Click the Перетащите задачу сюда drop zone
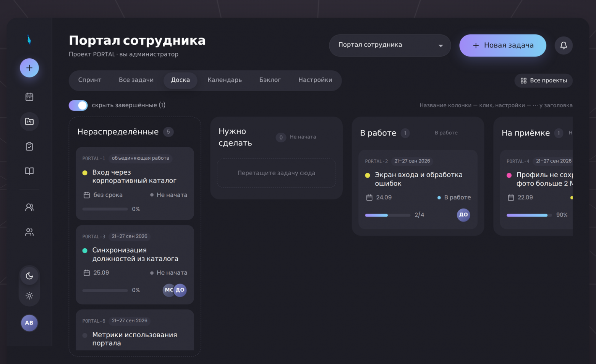The height and width of the screenshot is (364, 596). [276, 173]
